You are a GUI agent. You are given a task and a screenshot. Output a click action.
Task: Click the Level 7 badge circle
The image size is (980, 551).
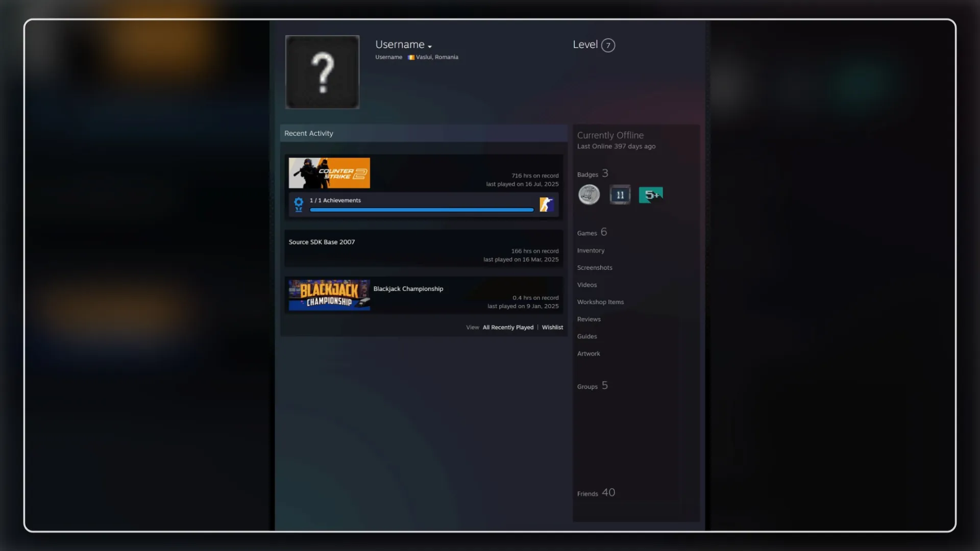pos(608,45)
